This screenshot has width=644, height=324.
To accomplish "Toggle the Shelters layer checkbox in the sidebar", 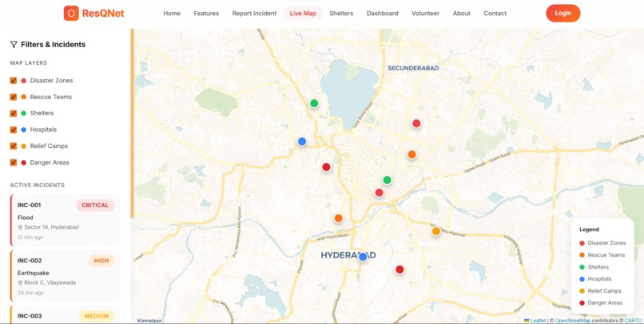I will 14,113.
